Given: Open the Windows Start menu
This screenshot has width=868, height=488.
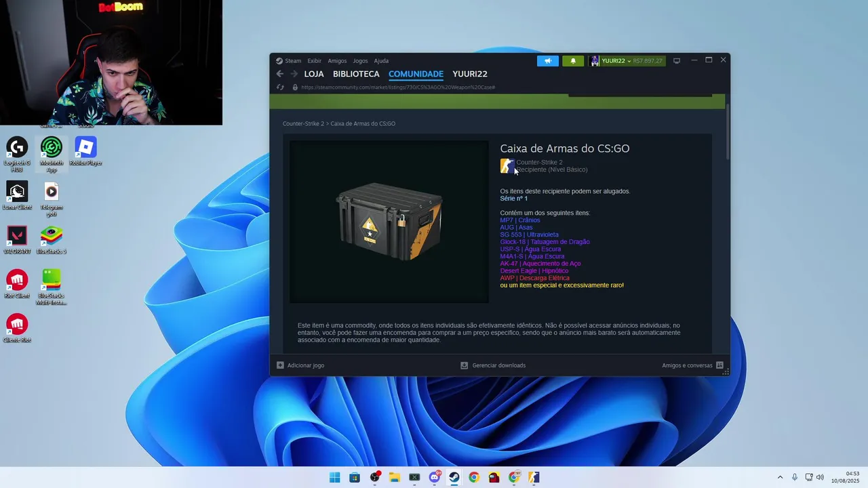Looking at the screenshot, I should click(x=335, y=477).
